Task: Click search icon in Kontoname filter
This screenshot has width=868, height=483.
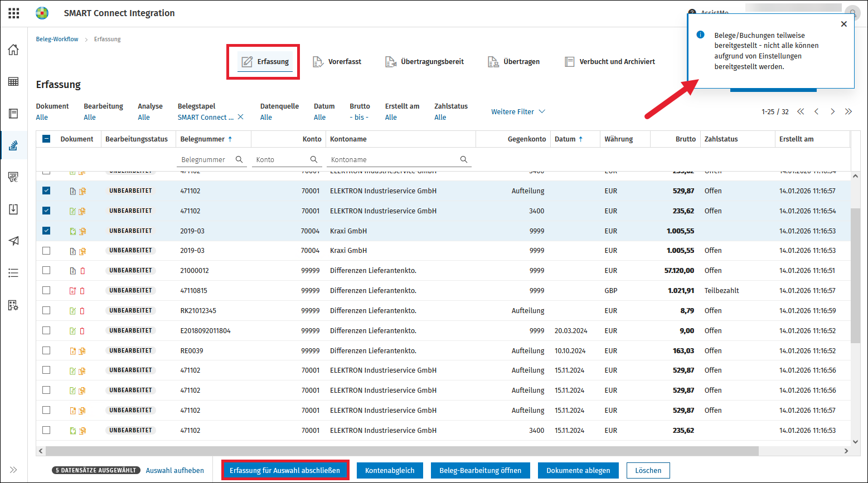Action: [464, 159]
